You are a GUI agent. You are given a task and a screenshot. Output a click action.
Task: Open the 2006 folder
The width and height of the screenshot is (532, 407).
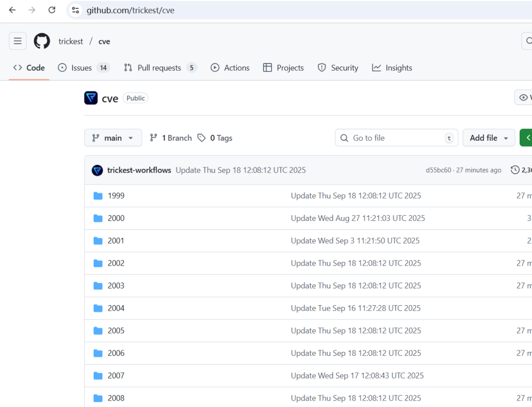coord(116,353)
